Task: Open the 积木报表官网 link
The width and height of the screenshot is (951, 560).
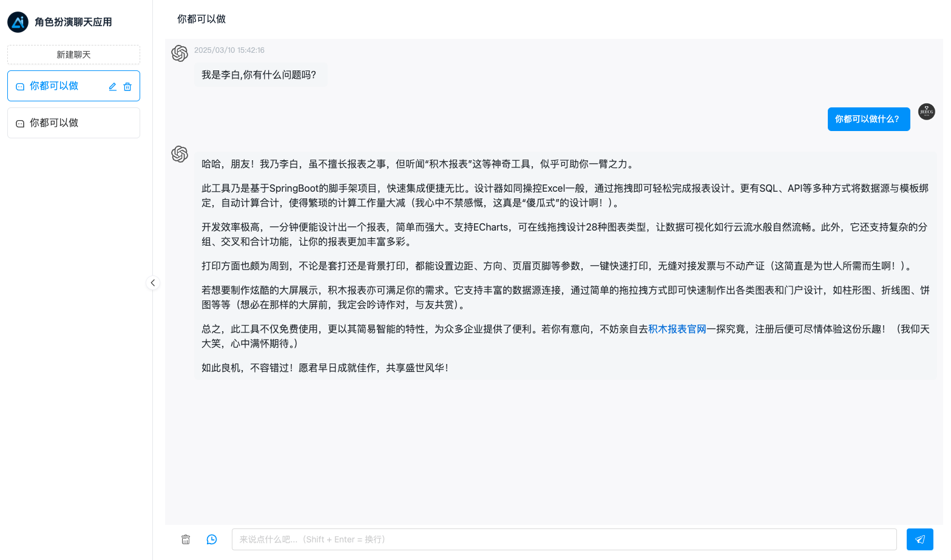Action: coord(677,329)
